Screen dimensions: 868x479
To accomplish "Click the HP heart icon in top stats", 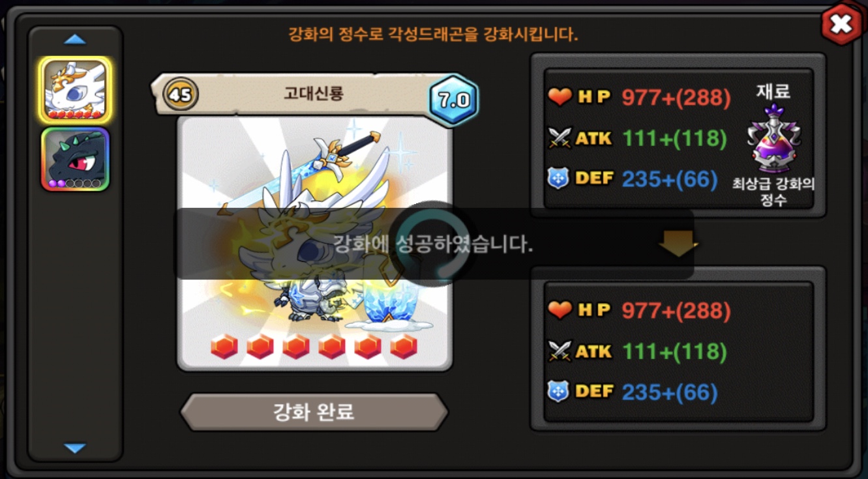I will click(560, 98).
